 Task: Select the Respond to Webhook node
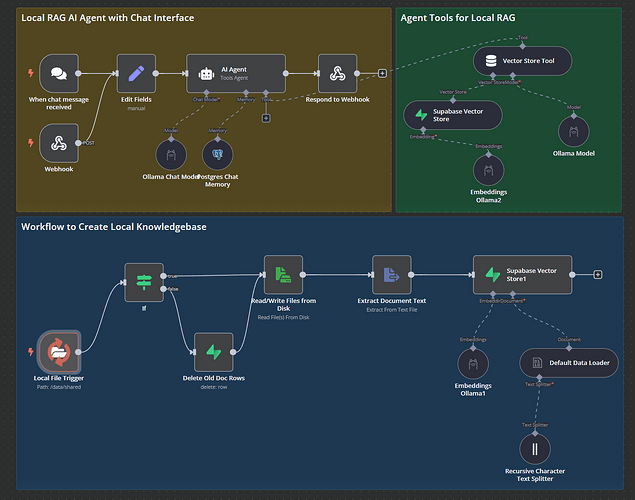337,73
